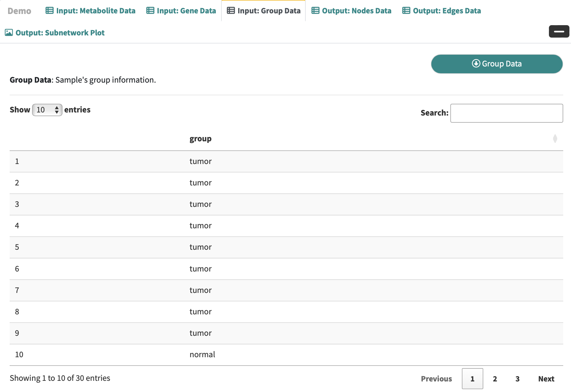Go to the Next page of entries

(546, 379)
